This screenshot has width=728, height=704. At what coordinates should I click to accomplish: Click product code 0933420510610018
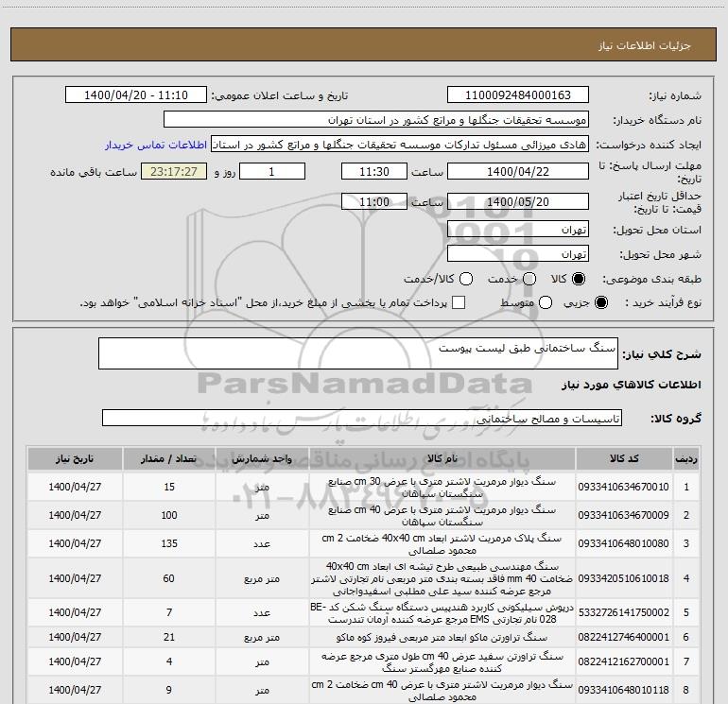coord(624,578)
